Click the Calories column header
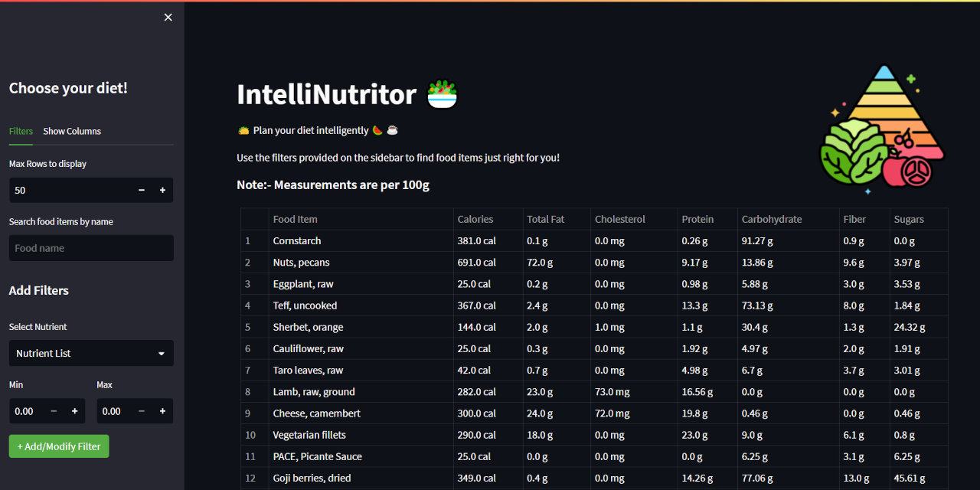Viewport: 980px width, 490px height. click(474, 219)
